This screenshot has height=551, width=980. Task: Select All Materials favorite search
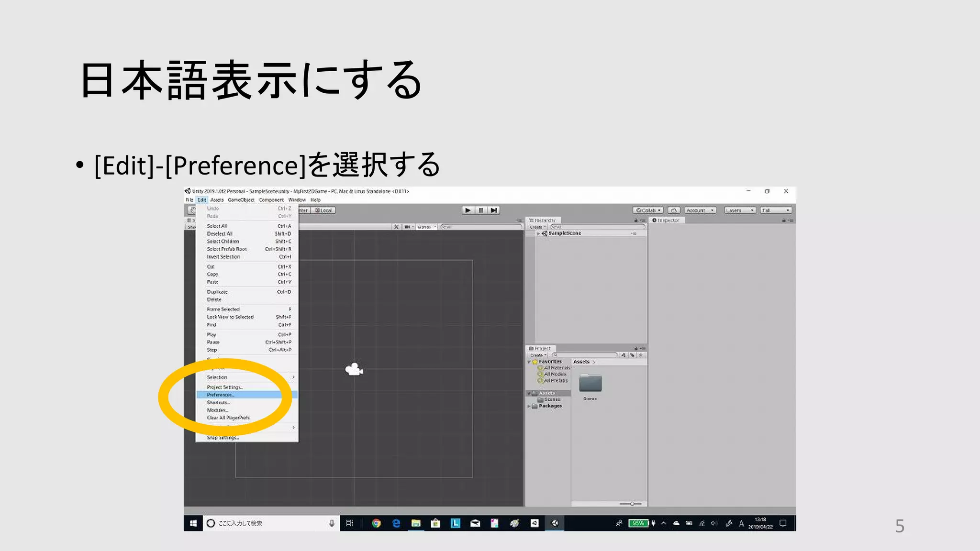pos(554,368)
